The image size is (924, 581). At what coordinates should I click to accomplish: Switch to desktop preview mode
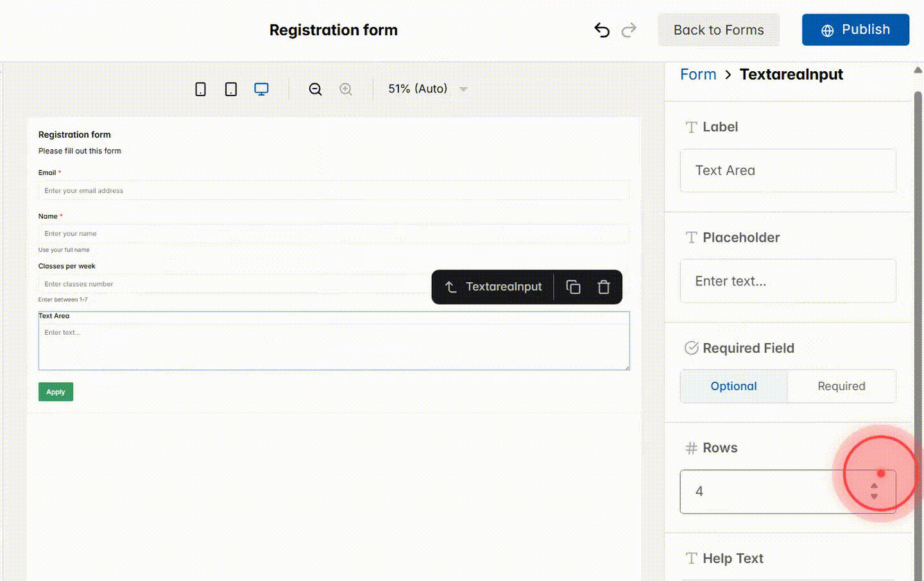pyautogui.click(x=261, y=89)
